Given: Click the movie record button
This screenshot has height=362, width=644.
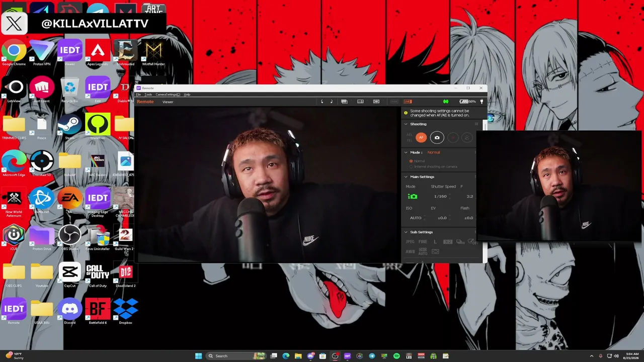Looking at the screenshot, I should pos(453,138).
